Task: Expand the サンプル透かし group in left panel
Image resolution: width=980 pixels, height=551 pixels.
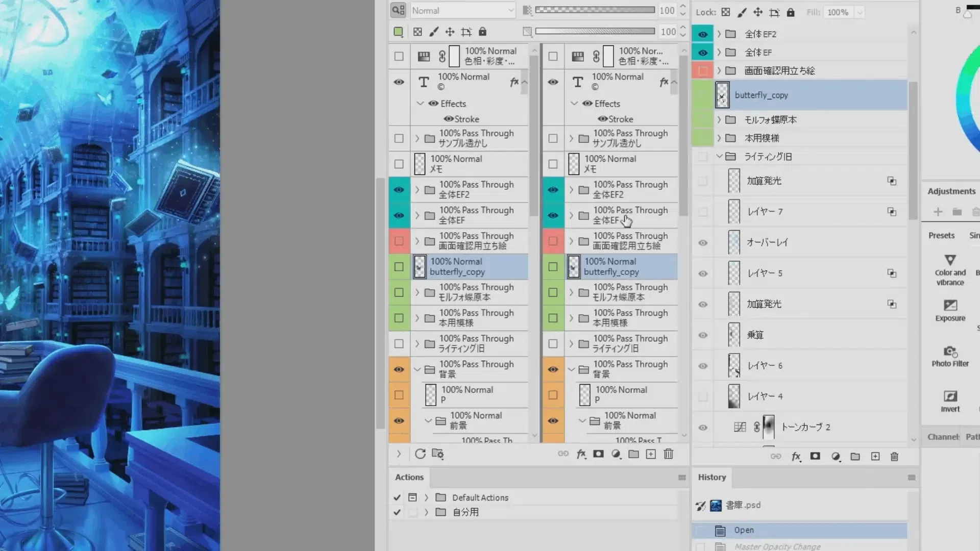Action: tap(417, 138)
